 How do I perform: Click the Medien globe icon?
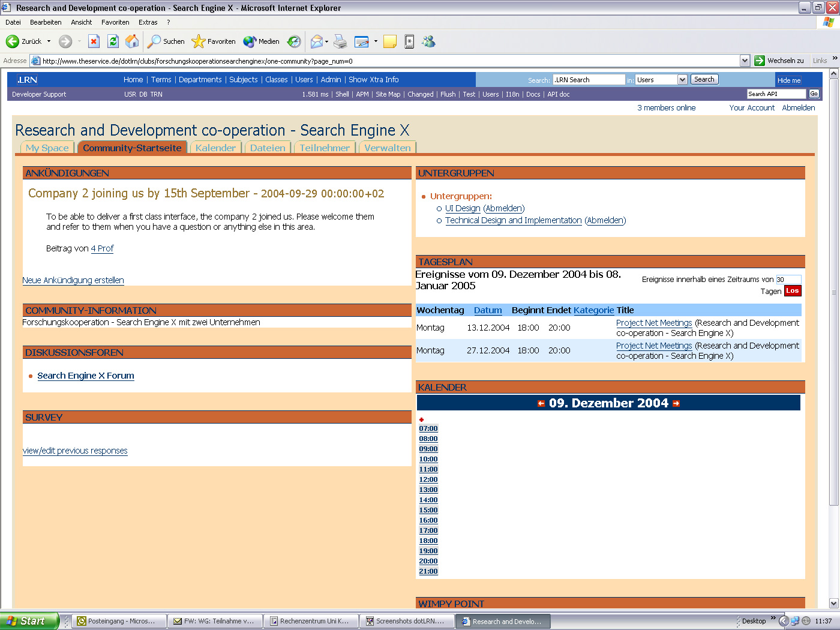(248, 41)
